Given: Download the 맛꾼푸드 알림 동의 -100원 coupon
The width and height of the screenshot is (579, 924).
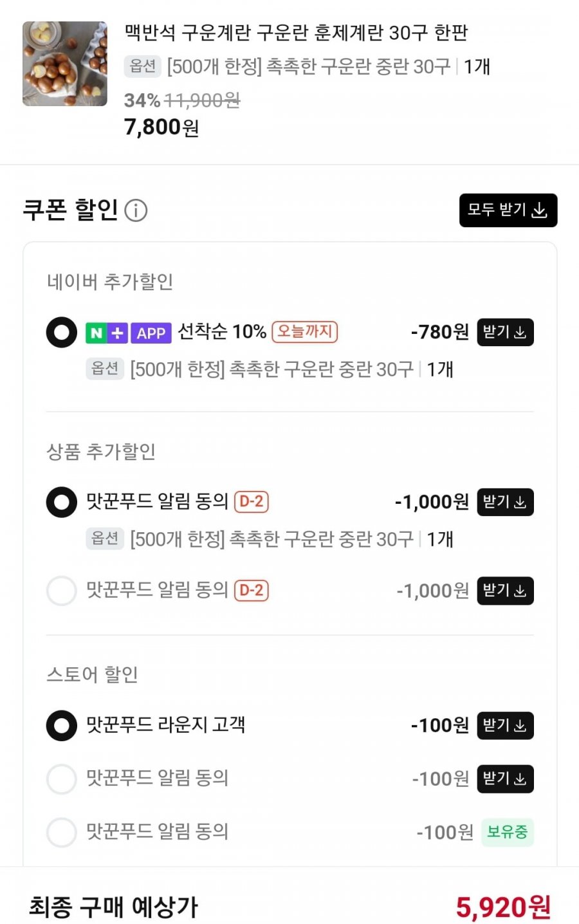Looking at the screenshot, I should pyautogui.click(x=505, y=779).
